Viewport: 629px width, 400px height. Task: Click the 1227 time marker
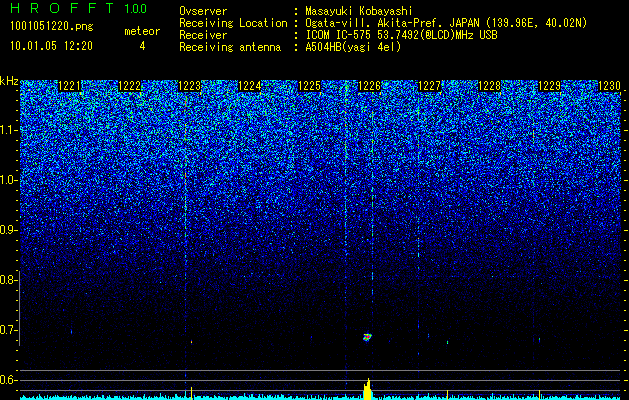pyautogui.click(x=429, y=86)
